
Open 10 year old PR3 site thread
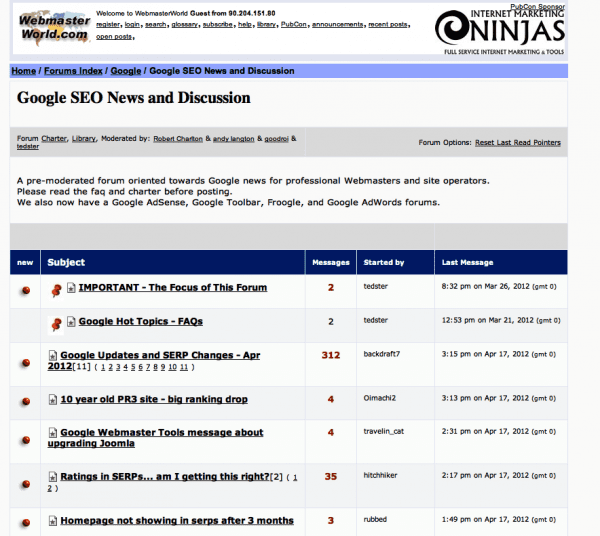click(x=154, y=399)
